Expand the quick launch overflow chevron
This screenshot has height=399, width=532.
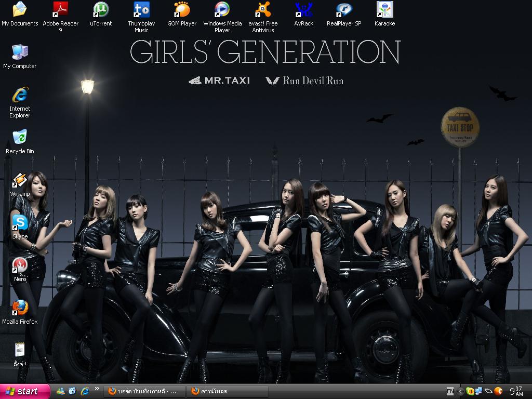97,389
